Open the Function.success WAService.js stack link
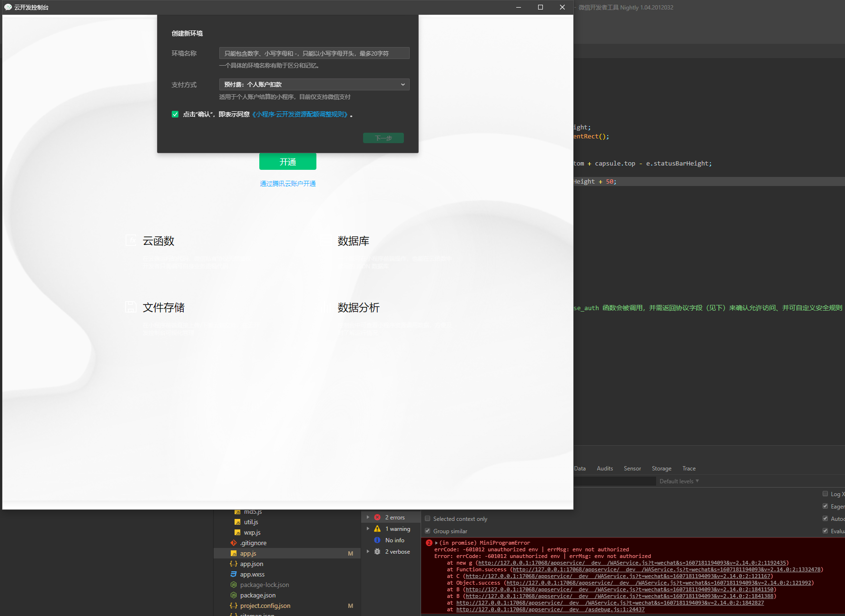 point(667,569)
